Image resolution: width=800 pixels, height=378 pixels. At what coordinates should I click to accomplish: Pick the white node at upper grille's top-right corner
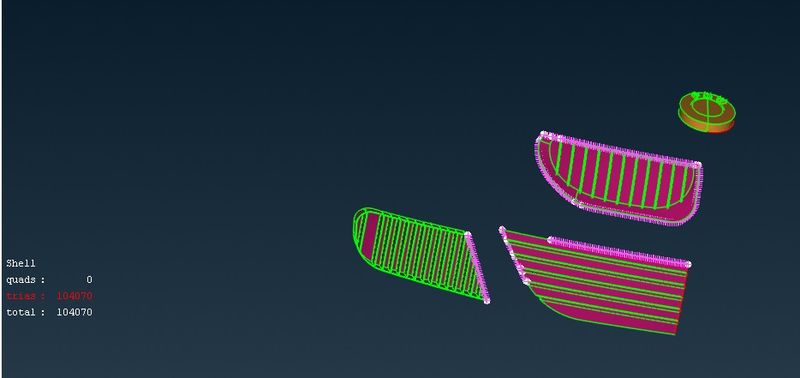(698, 164)
